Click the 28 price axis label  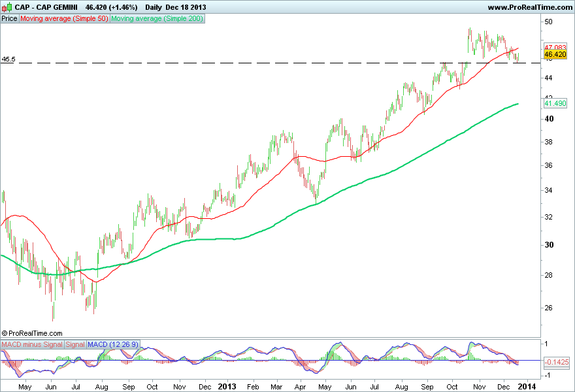point(548,276)
